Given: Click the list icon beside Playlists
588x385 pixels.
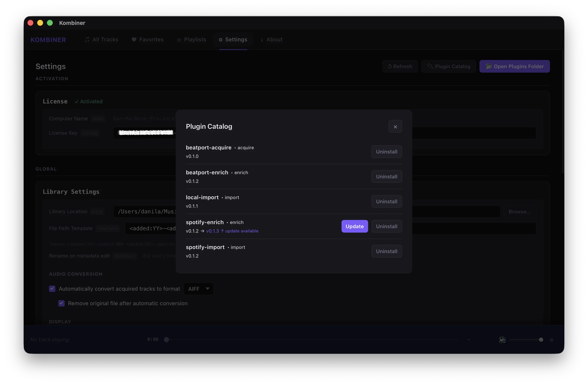Looking at the screenshot, I should (x=179, y=40).
